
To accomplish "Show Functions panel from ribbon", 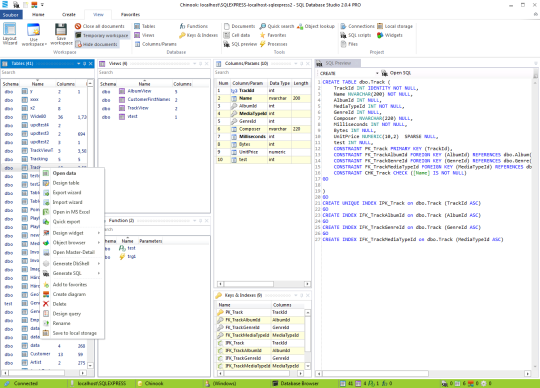I will [x=194, y=26].
